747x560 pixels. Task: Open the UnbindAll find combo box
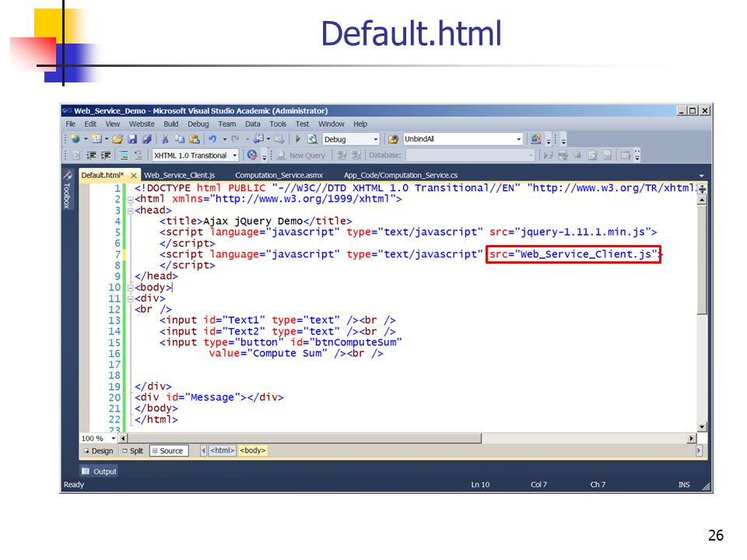point(519,139)
